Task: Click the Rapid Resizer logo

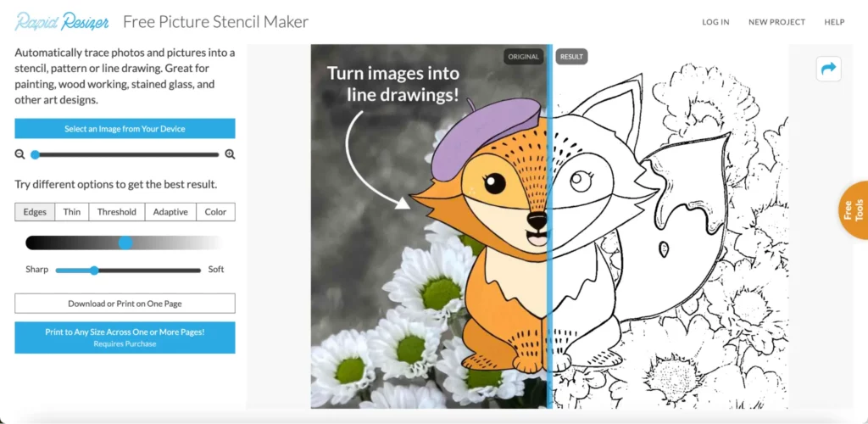Action: (62, 21)
